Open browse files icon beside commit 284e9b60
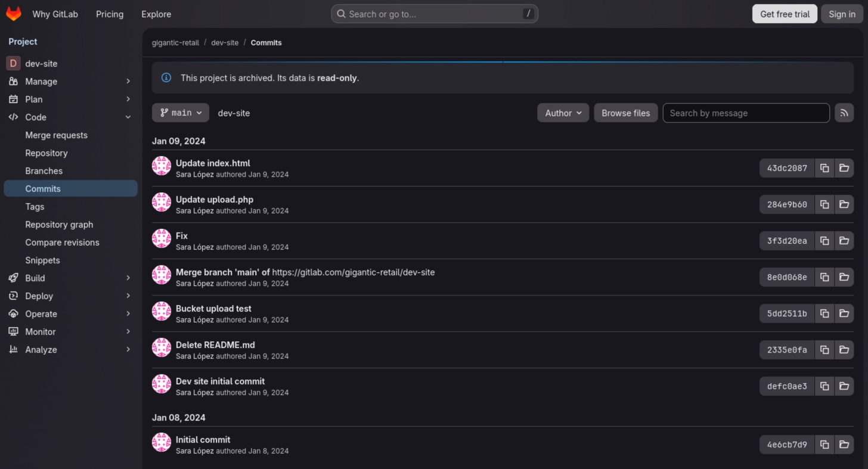868x469 pixels. (844, 204)
